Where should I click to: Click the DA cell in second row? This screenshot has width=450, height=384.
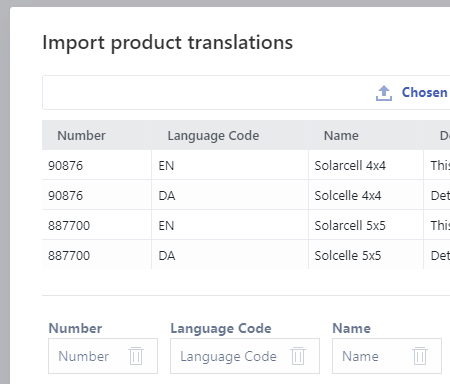230,195
